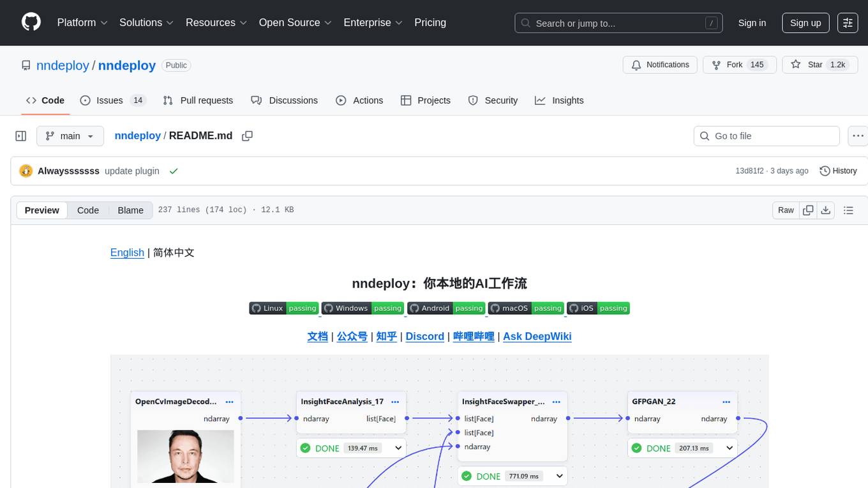The height and width of the screenshot is (488, 868).
Task: Open the main branch selector
Action: click(x=70, y=136)
